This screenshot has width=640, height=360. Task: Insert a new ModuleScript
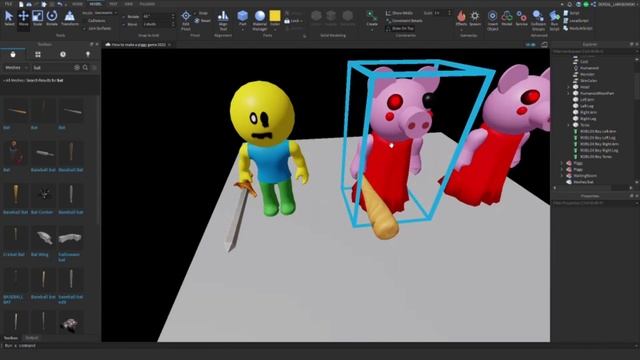coord(578,28)
